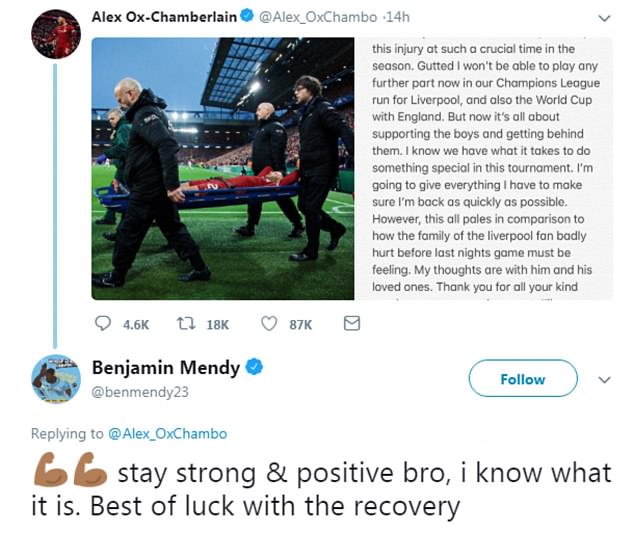Open direct message envelope icon
Screen dimensions: 634x533
[x=351, y=324]
